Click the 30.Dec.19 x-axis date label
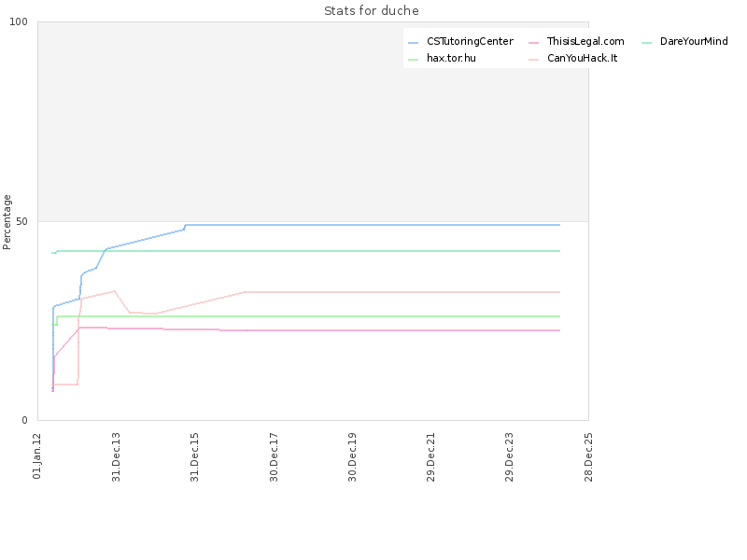This screenshot has width=747, height=560. (x=352, y=457)
